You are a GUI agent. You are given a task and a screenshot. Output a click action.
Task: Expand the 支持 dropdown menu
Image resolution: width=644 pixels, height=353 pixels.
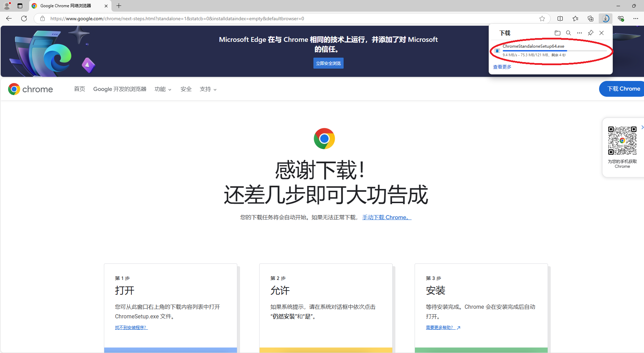[x=208, y=89]
